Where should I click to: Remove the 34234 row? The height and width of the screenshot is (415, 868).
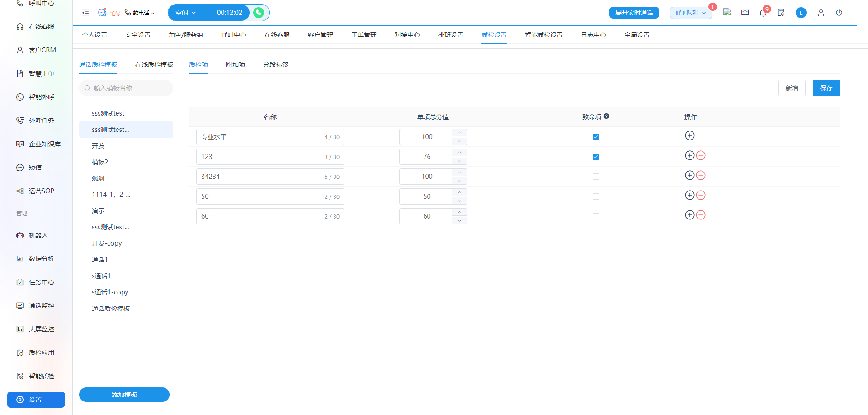point(701,175)
